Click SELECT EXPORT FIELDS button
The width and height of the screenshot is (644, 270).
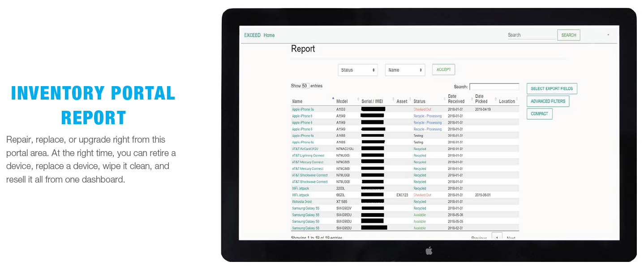[x=552, y=88]
